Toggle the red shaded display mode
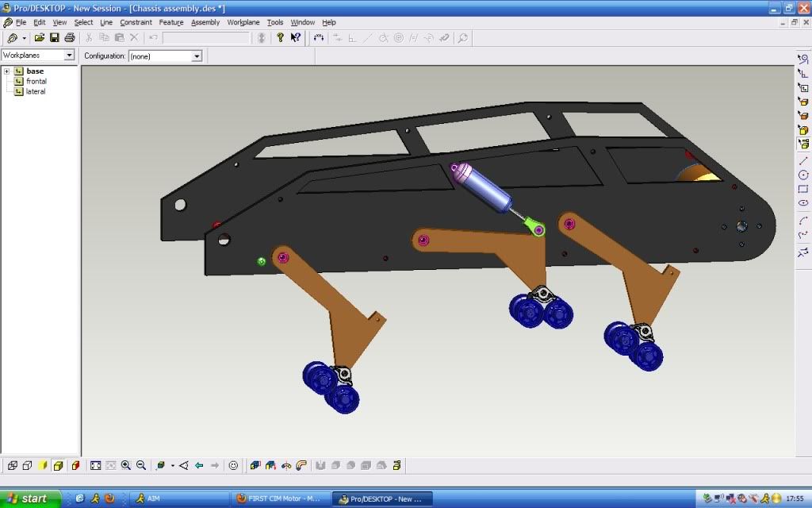The width and height of the screenshot is (812, 508). coord(75,466)
